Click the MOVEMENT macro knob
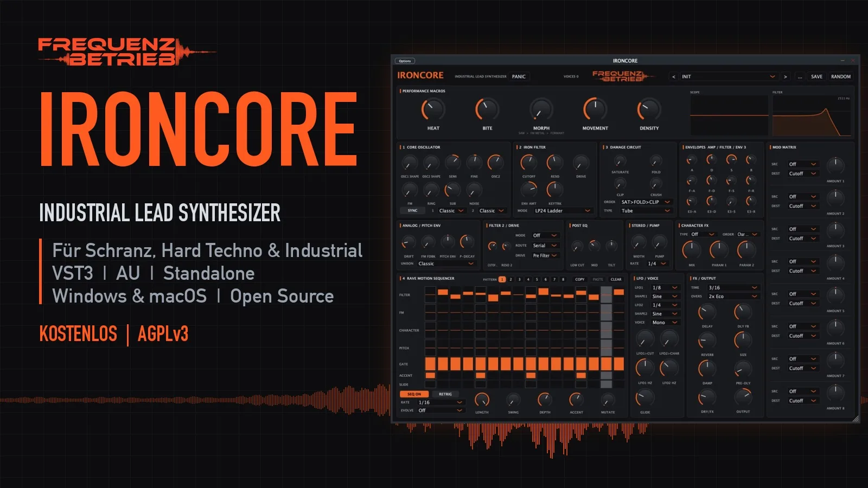 (x=595, y=110)
